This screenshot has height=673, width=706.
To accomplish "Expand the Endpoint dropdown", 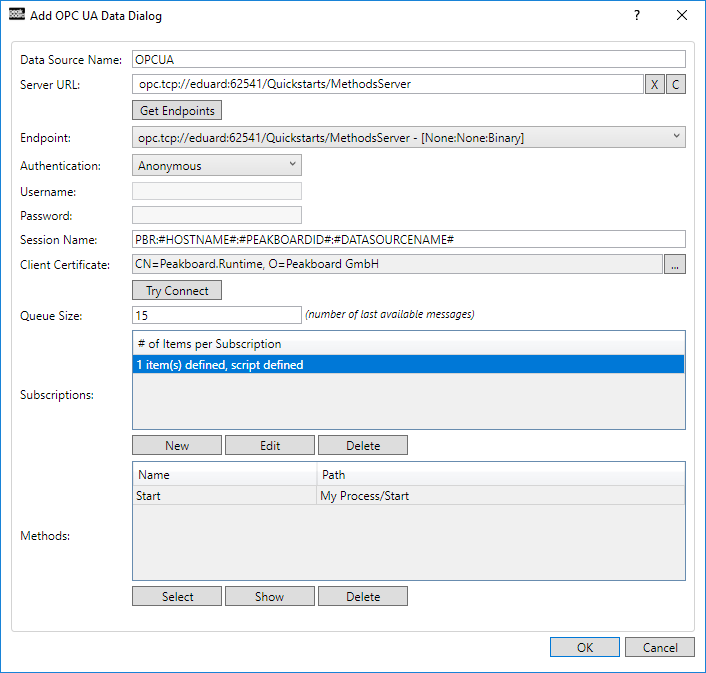I will pos(408,137).
